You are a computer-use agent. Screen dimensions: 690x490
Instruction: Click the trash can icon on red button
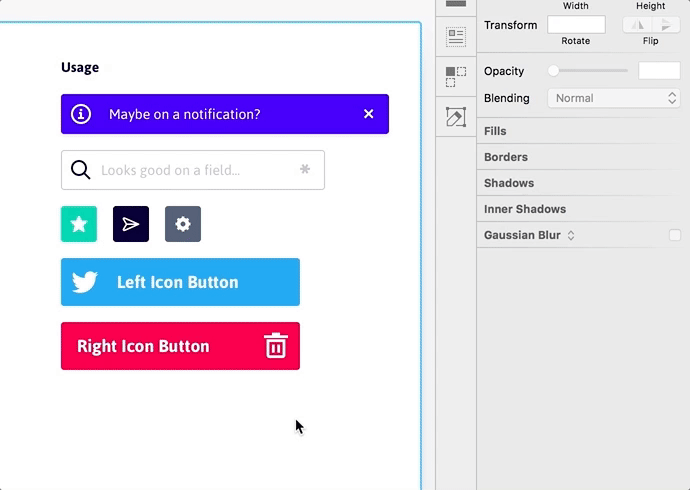[276, 346]
